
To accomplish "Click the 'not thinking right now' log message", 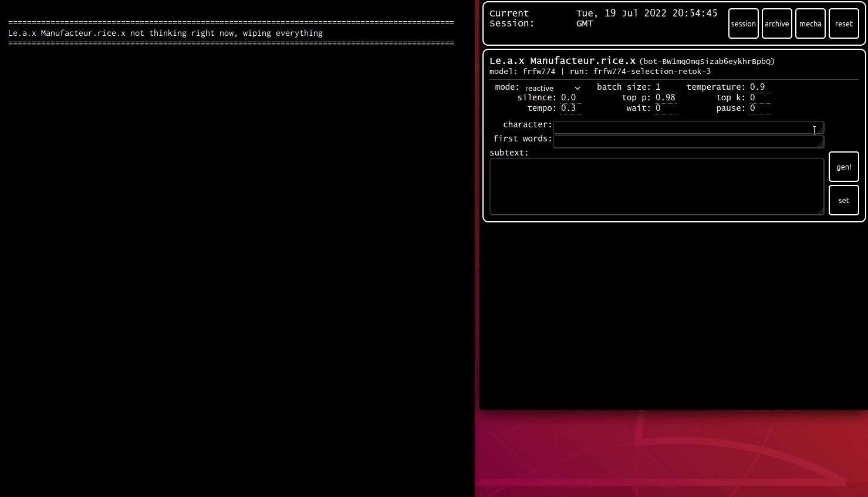I will tap(166, 33).
